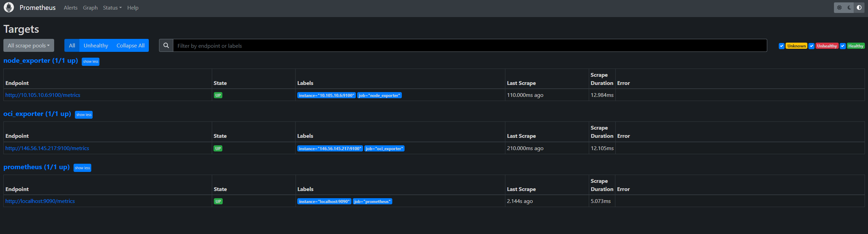Viewport: 868px width, 234px height.
Task: Click the Collapse All button
Action: 130,45
